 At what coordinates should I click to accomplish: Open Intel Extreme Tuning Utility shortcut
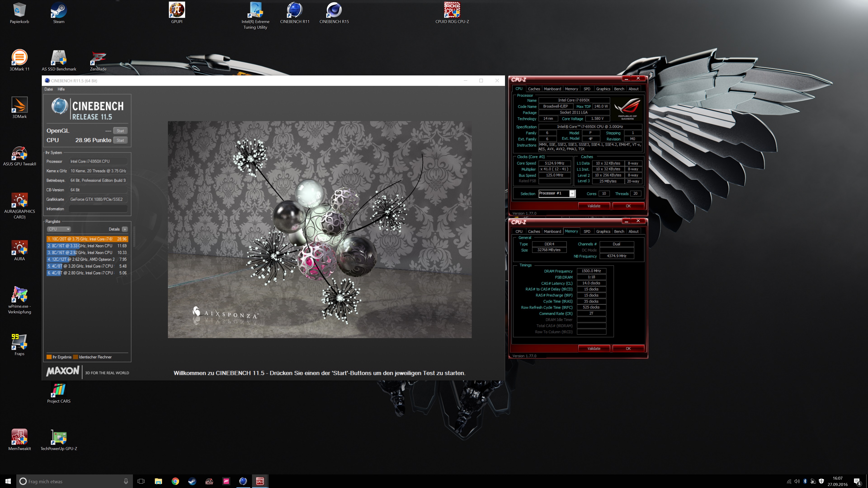click(255, 16)
